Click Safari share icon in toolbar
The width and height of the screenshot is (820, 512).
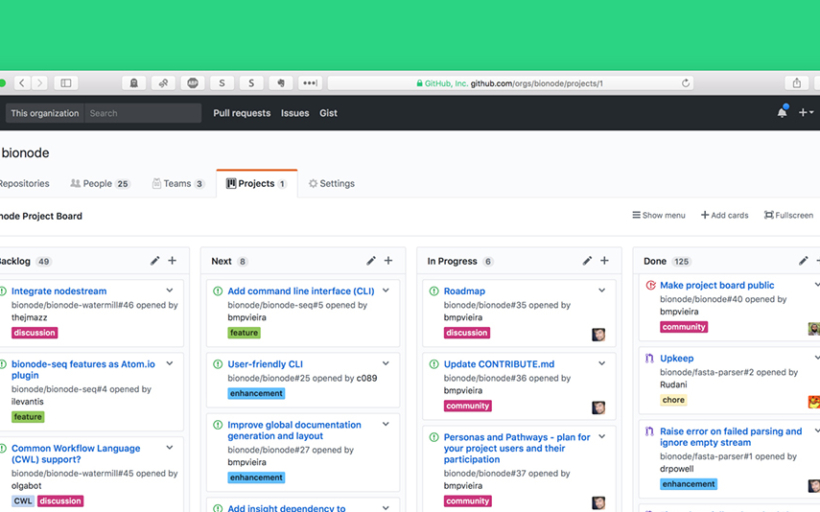(796, 83)
